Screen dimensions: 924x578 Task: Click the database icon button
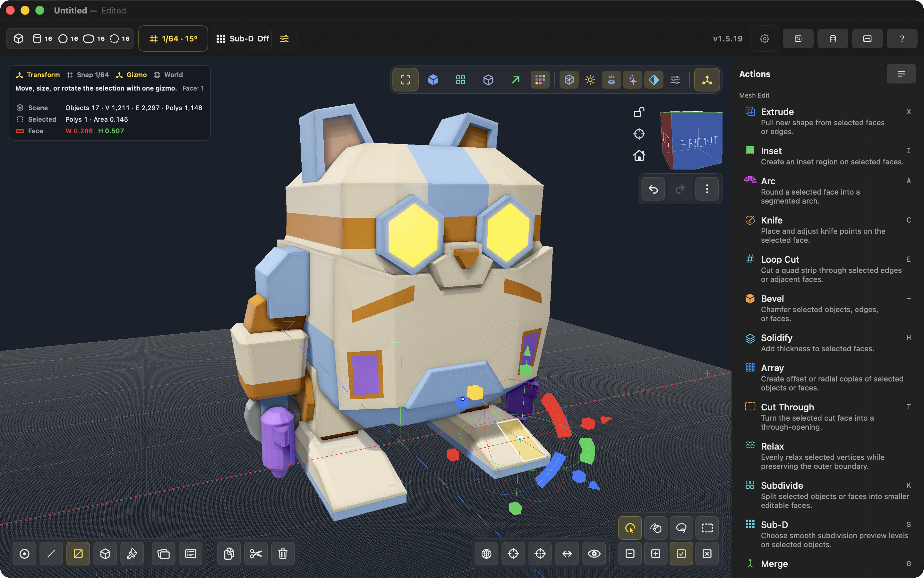click(833, 39)
